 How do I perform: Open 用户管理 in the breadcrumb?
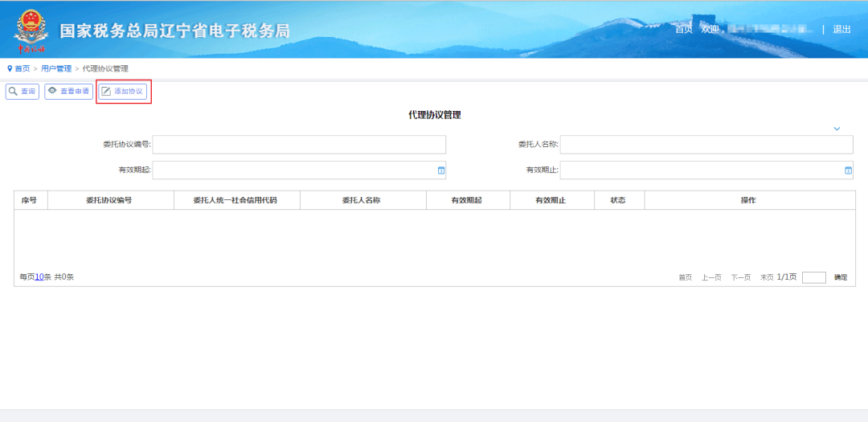[56, 68]
